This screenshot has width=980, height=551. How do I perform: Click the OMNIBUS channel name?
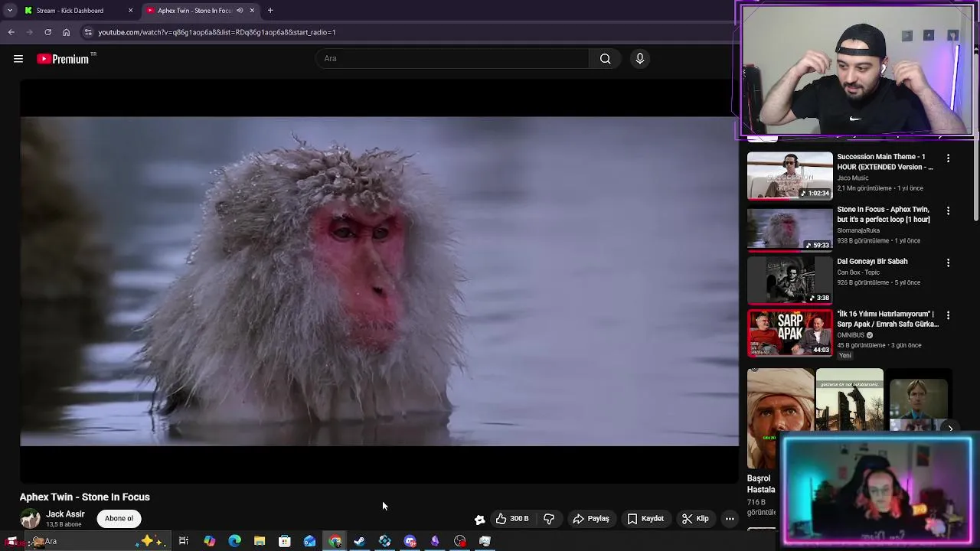[851, 335]
